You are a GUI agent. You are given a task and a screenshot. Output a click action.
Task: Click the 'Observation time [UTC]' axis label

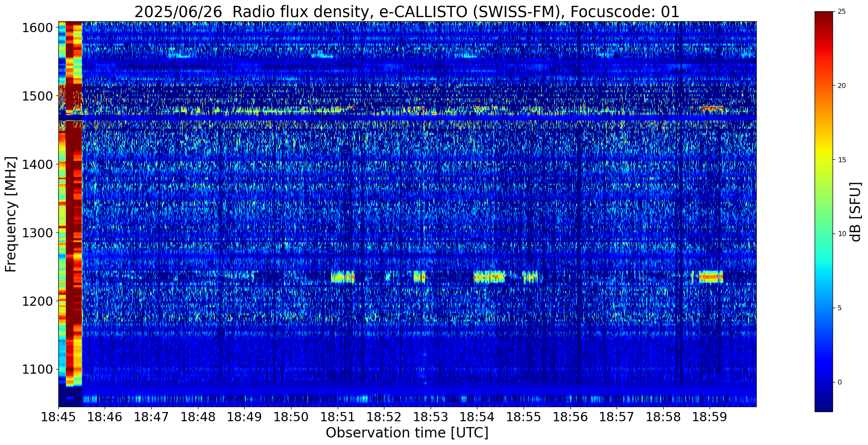pyautogui.click(x=407, y=433)
